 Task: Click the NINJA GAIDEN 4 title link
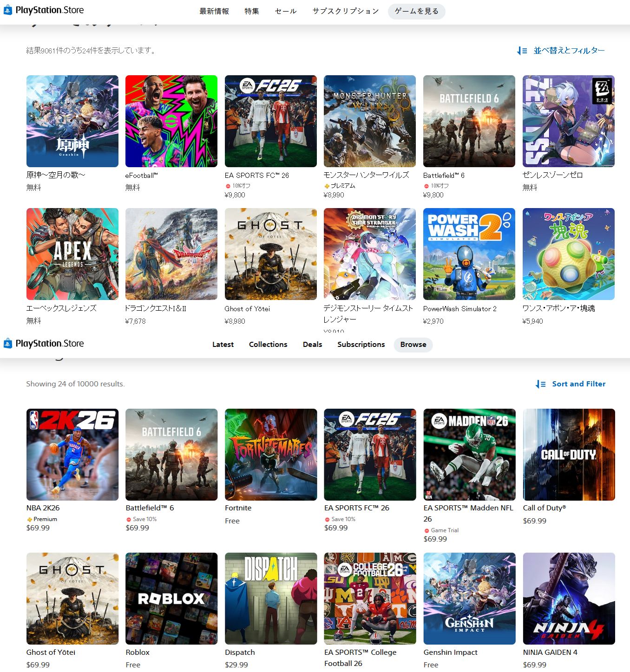(x=551, y=652)
